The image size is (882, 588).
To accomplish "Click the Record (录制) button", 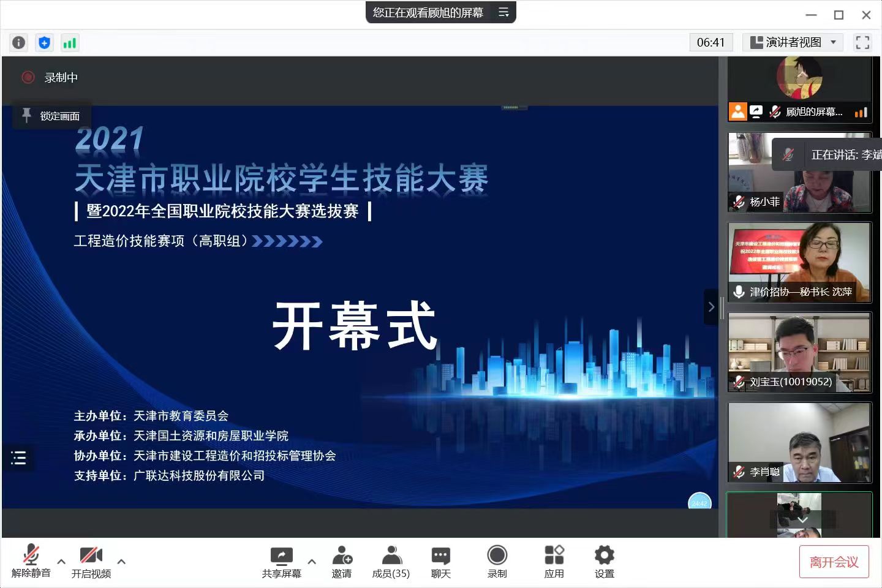I will point(497,562).
